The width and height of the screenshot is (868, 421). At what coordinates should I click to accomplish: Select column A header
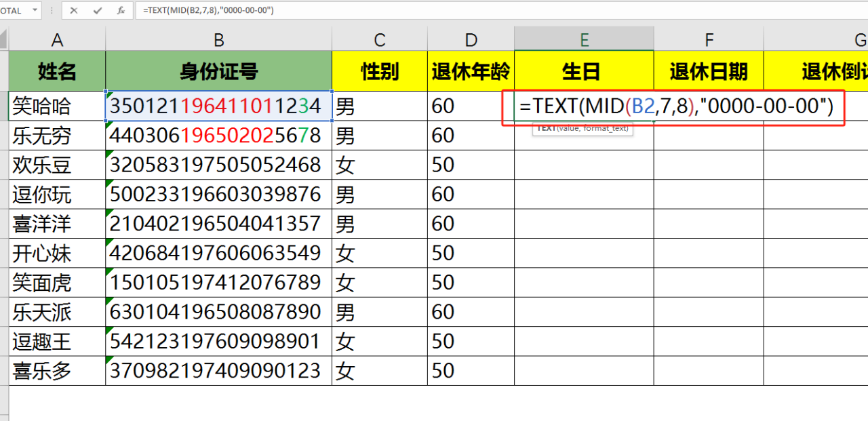click(x=57, y=40)
